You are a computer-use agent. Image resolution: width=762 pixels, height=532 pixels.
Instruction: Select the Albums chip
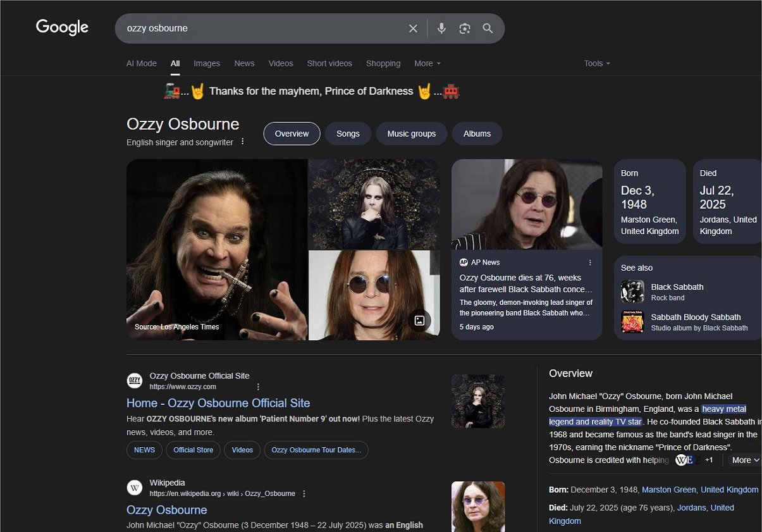coord(477,133)
